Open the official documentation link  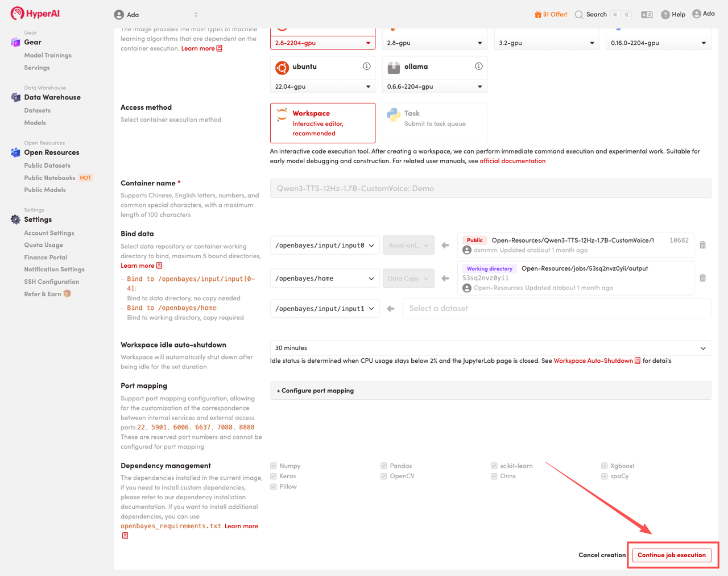tap(512, 161)
